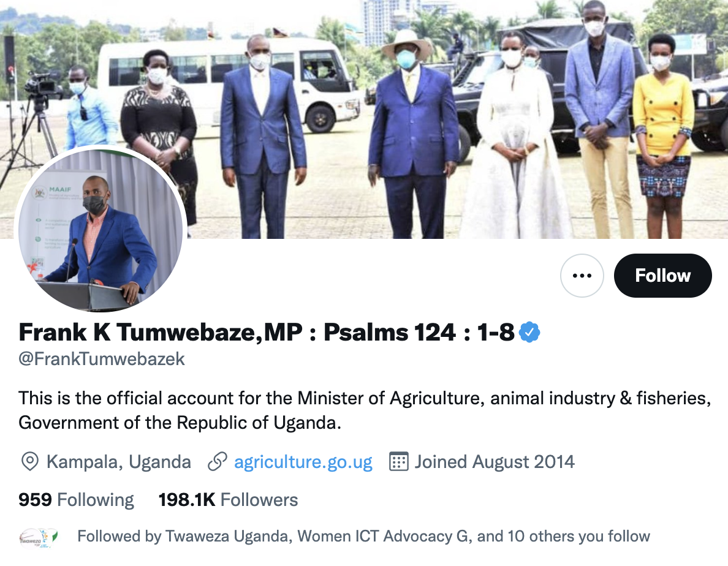The height and width of the screenshot is (566, 728).
Task: Click the Twaweza follower avatar icon
Action: [39, 538]
